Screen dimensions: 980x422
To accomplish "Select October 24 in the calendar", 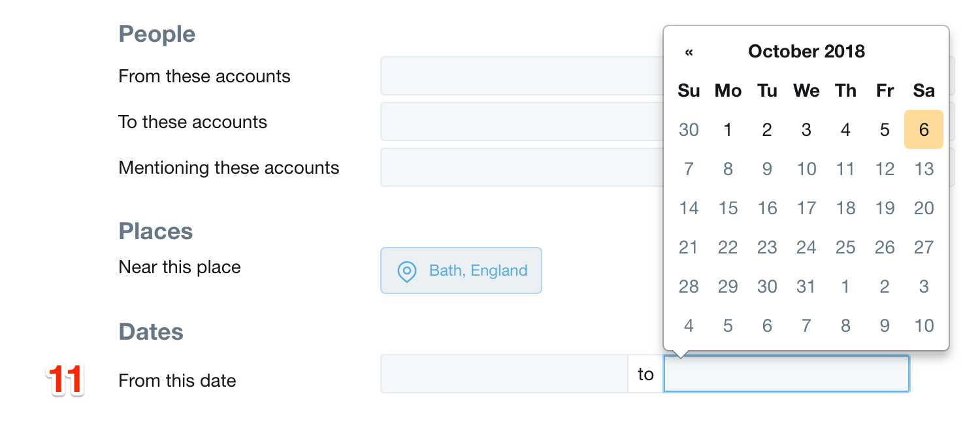I will pos(806,247).
